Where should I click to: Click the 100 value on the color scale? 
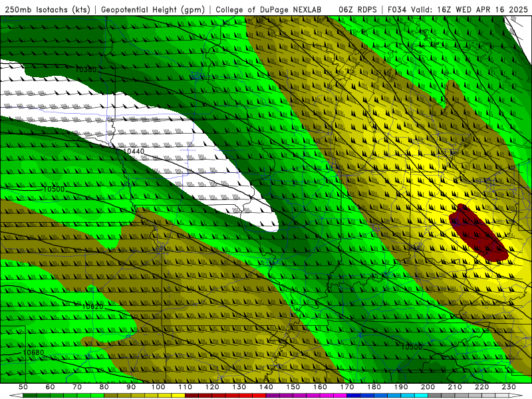click(x=158, y=387)
